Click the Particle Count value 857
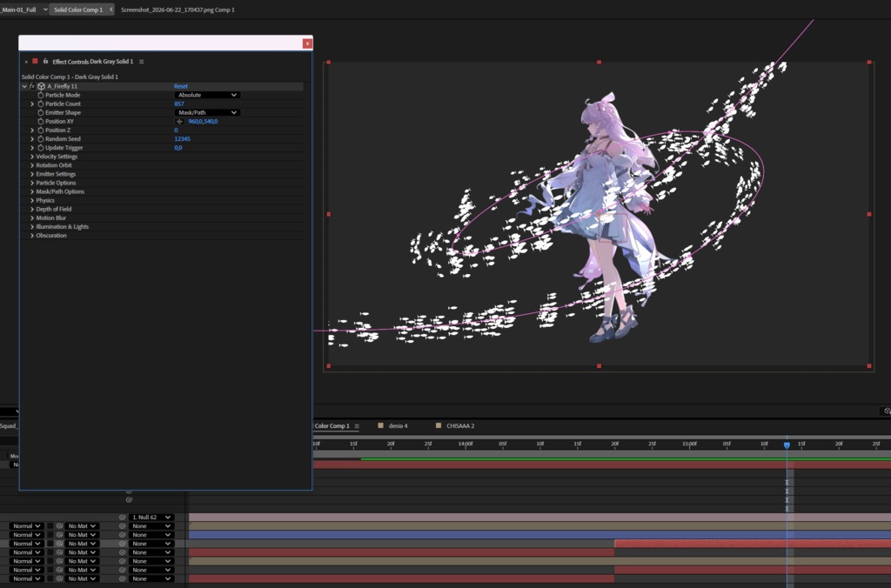Screen dimensions: 891x588 tap(179, 104)
